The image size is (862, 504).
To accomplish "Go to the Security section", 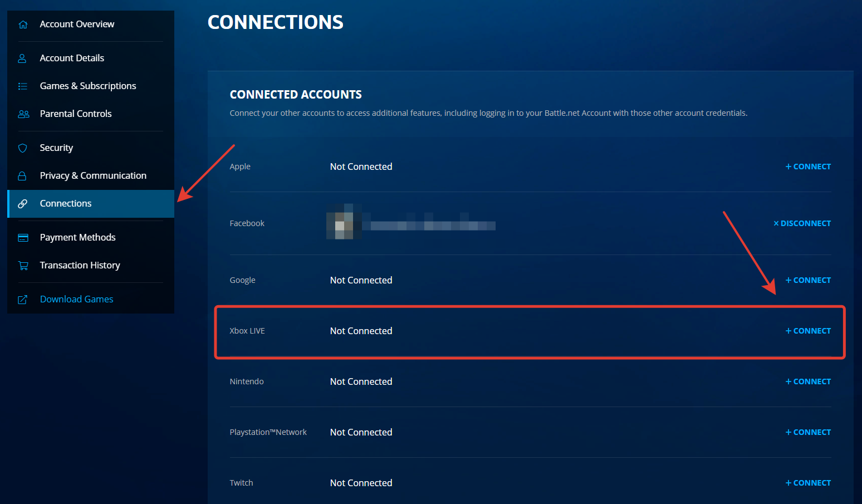I will [x=56, y=148].
